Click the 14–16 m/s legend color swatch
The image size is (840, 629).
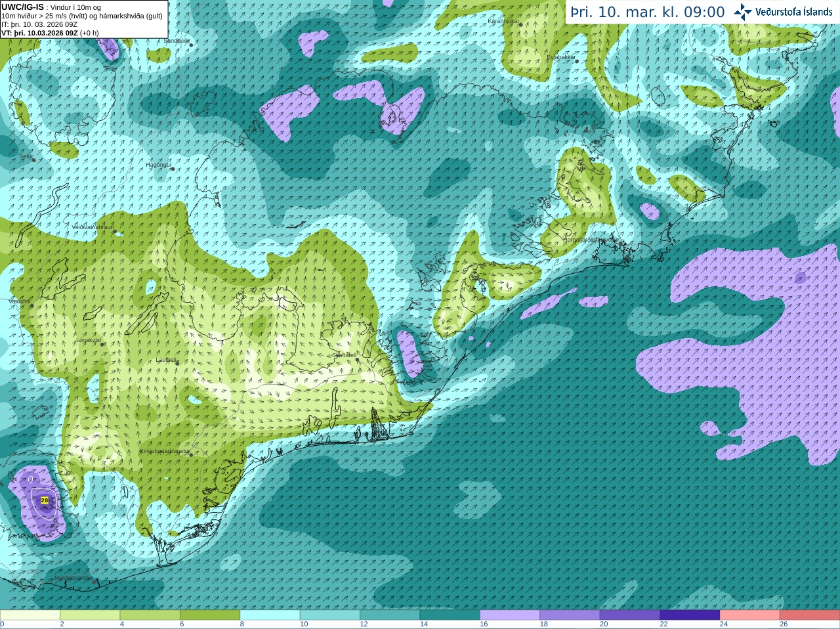point(450,615)
